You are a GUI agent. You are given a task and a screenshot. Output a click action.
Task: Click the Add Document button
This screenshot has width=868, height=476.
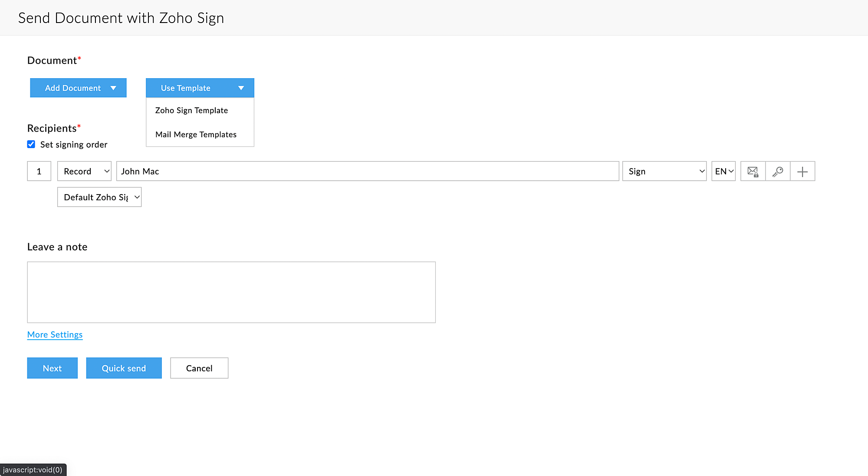pos(72,88)
